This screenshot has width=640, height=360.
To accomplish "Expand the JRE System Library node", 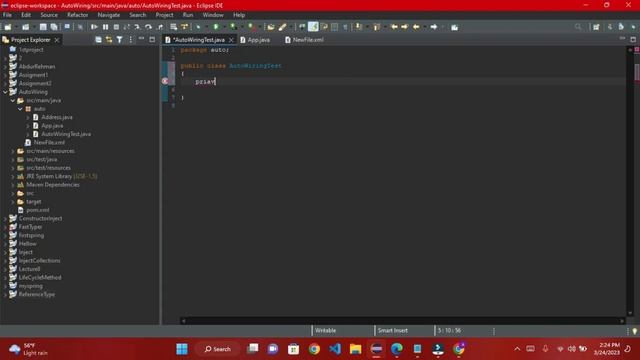I will pos(13,176).
